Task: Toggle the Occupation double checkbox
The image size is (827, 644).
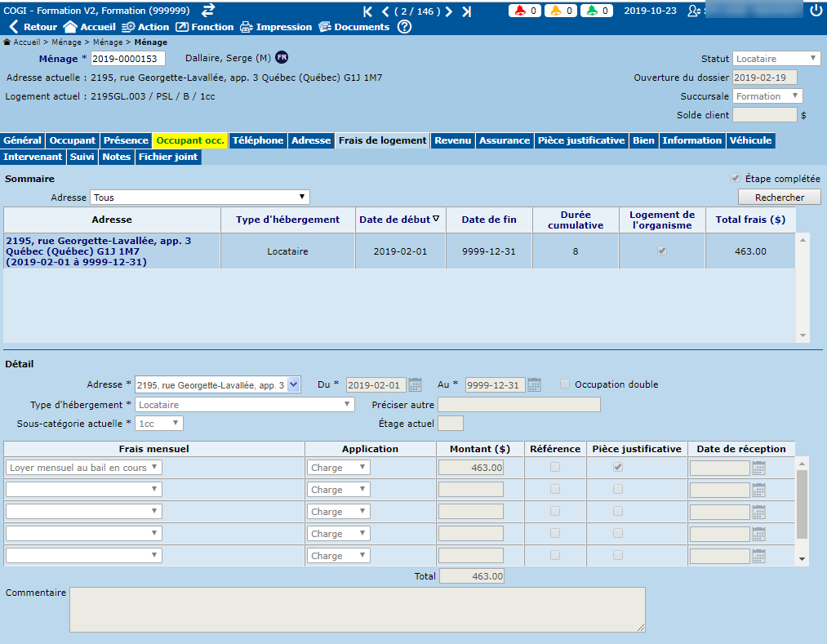Action: [x=566, y=384]
